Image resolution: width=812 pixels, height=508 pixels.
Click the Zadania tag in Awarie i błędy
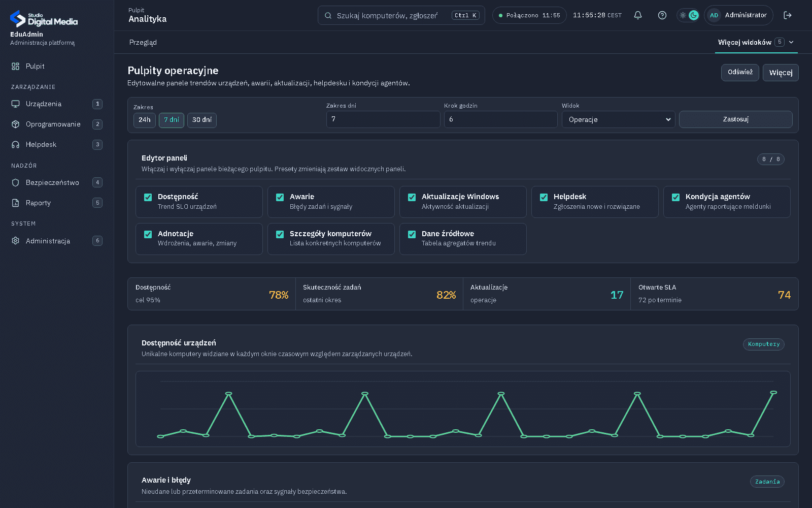coord(767,482)
